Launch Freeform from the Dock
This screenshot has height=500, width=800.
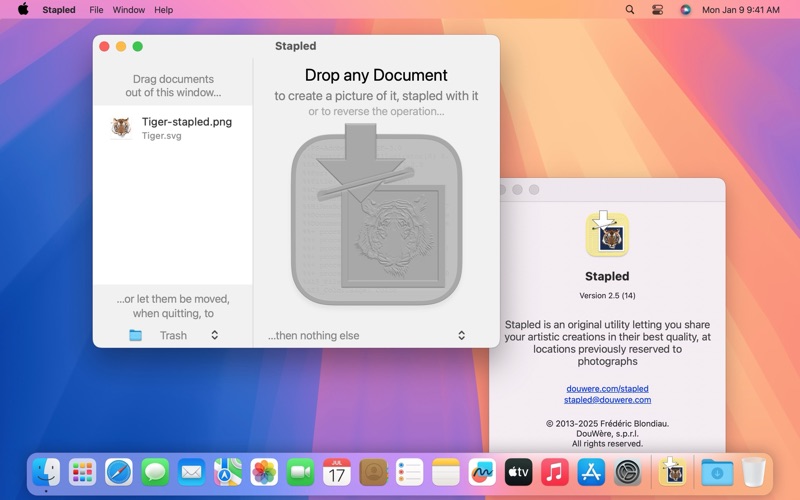coord(482,472)
